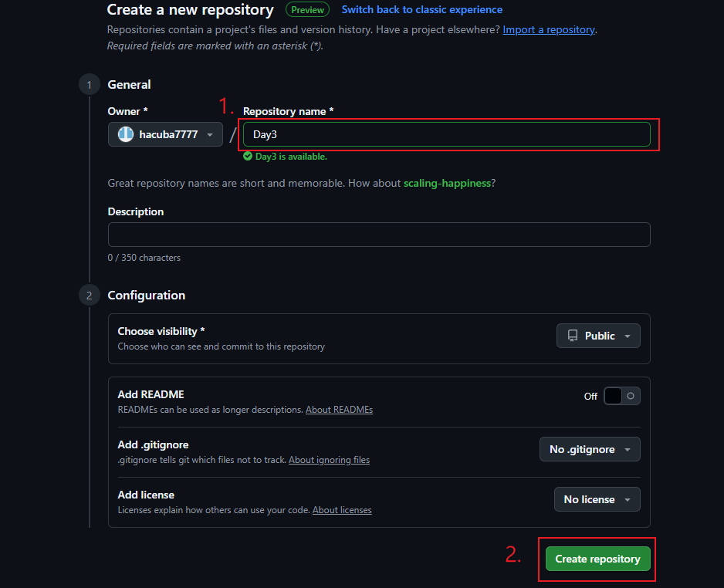Open the Import a repository link

point(549,29)
